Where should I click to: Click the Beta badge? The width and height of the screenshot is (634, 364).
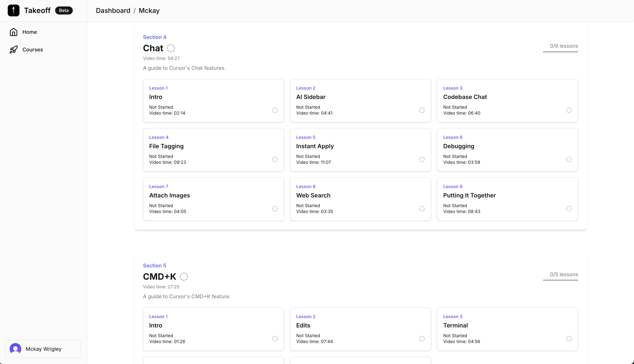tap(64, 10)
